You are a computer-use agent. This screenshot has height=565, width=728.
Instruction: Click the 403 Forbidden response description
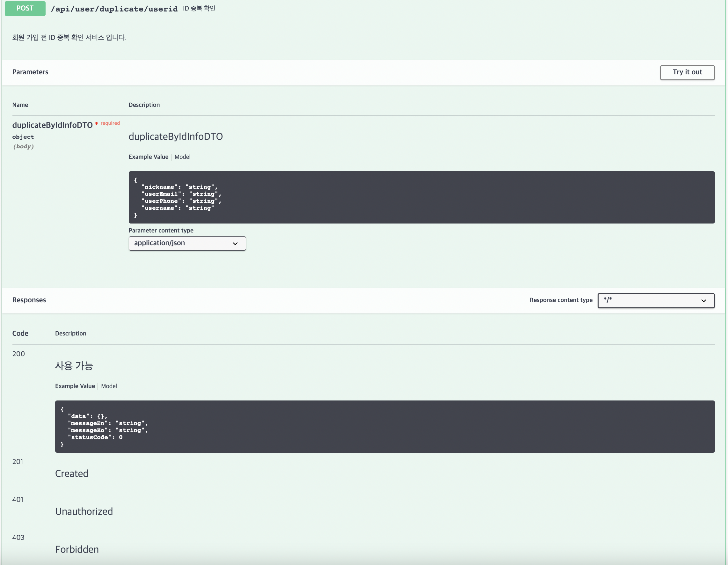click(x=77, y=549)
